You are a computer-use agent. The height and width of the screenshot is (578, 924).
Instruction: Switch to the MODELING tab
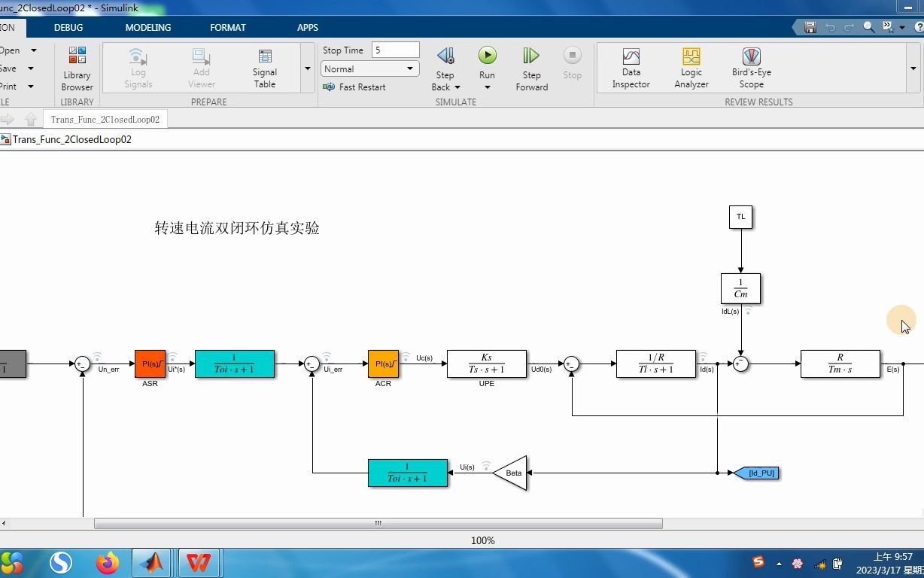(x=148, y=27)
